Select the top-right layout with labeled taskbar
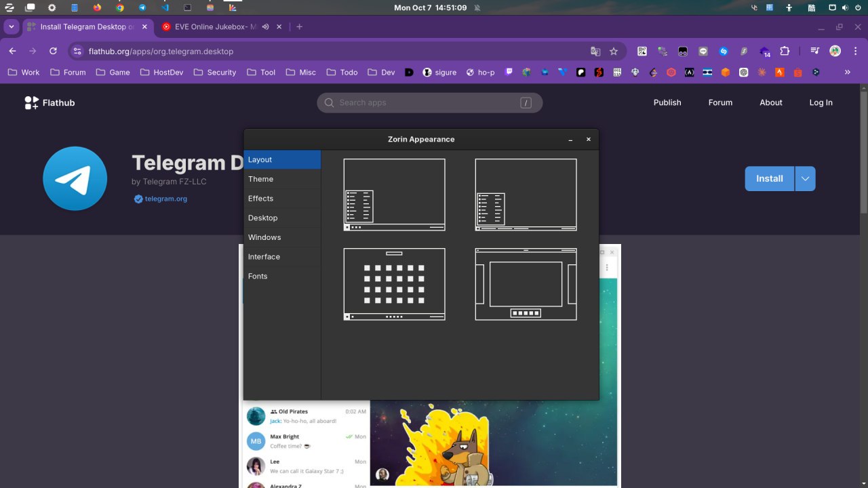 pyautogui.click(x=526, y=195)
